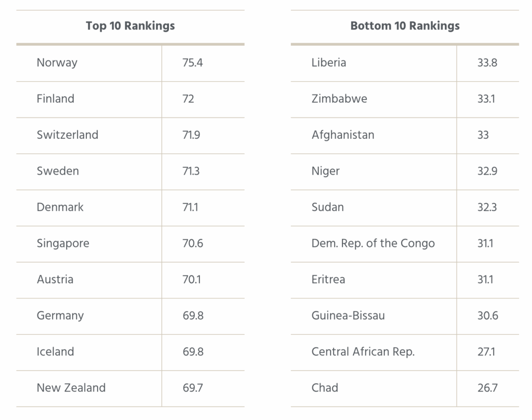Click the Top 10 Rankings header
The height and width of the screenshot is (420, 532).
[130, 26]
